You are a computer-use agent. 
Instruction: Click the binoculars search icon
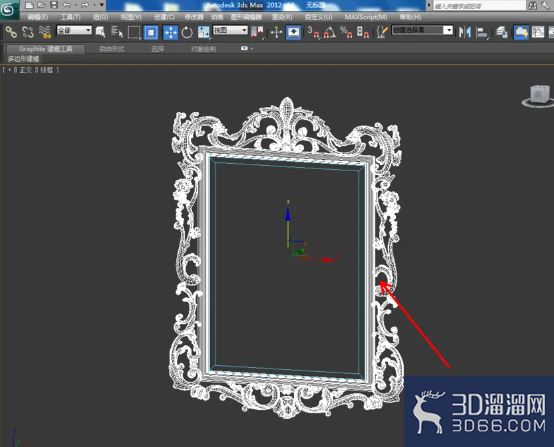click(533, 5)
